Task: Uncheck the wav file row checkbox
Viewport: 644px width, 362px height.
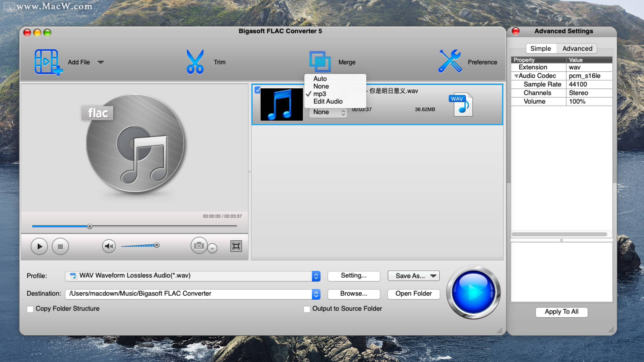Action: pyautogui.click(x=257, y=90)
